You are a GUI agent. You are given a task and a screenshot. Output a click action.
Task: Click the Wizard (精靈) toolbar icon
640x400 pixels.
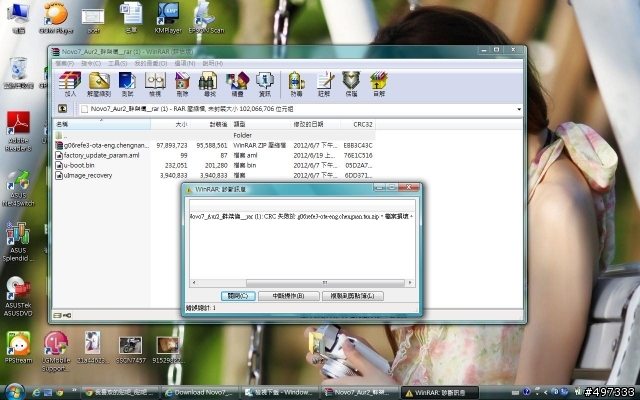pos(237,84)
